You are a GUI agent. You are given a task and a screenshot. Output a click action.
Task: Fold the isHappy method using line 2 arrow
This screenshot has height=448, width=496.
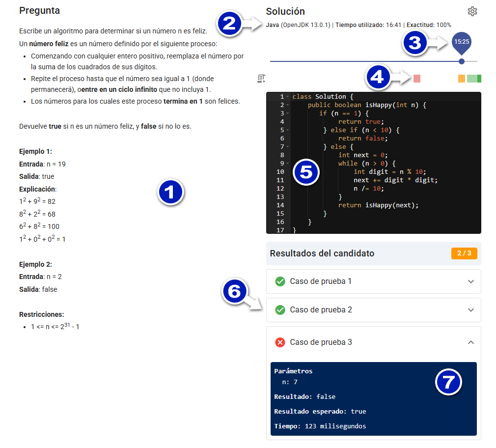(x=287, y=105)
